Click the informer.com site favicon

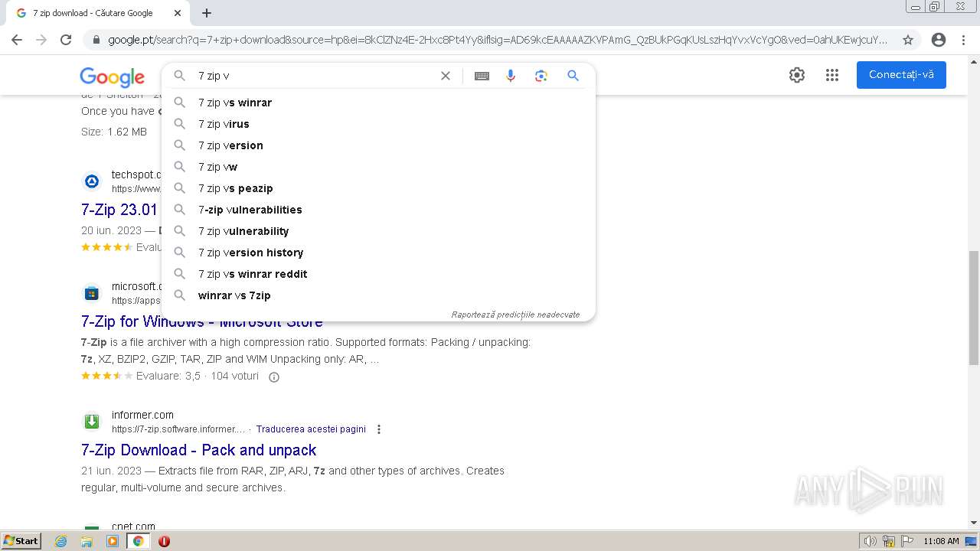(92, 422)
